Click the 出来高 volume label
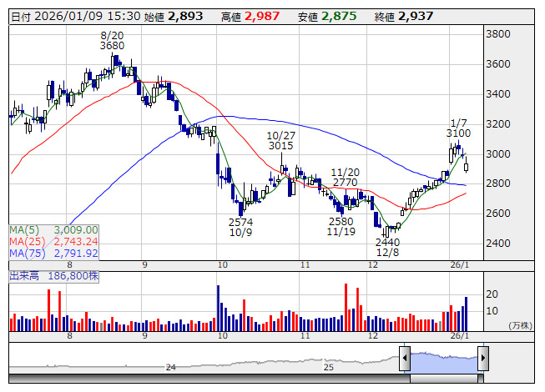 coord(25,274)
